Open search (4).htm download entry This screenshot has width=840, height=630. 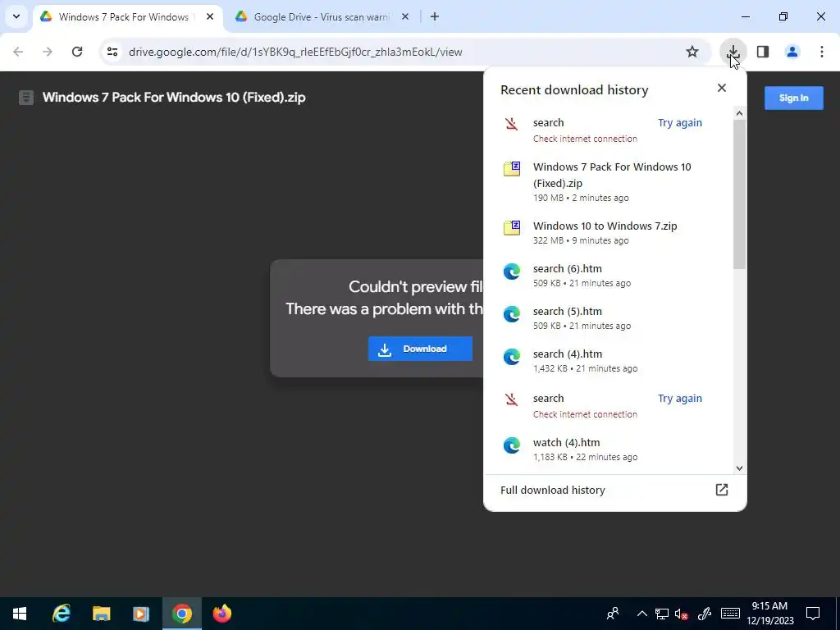[x=608, y=361]
